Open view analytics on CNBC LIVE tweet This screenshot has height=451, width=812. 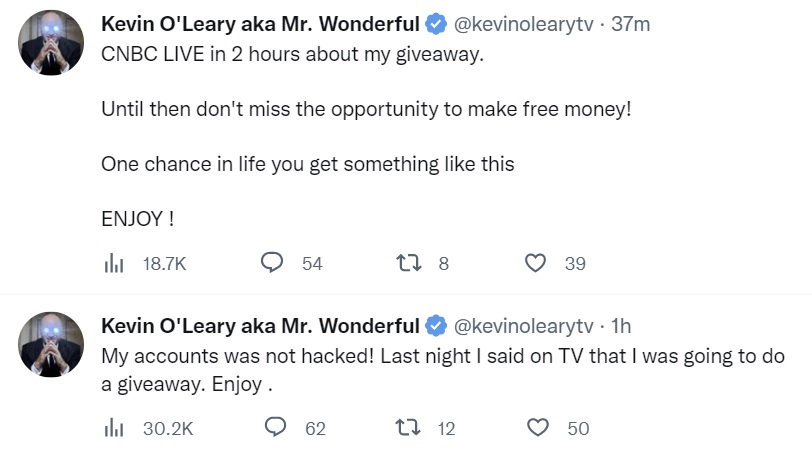(113, 263)
